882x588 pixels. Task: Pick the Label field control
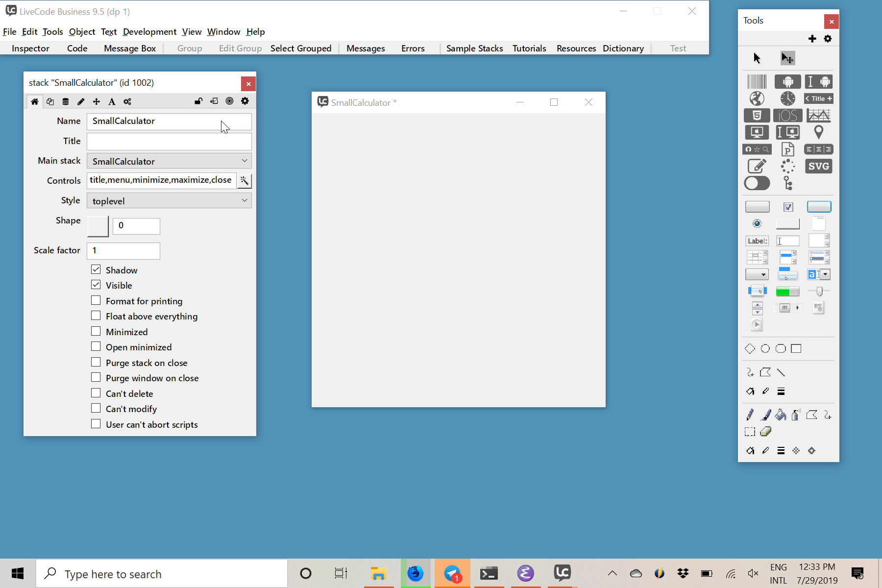(757, 241)
